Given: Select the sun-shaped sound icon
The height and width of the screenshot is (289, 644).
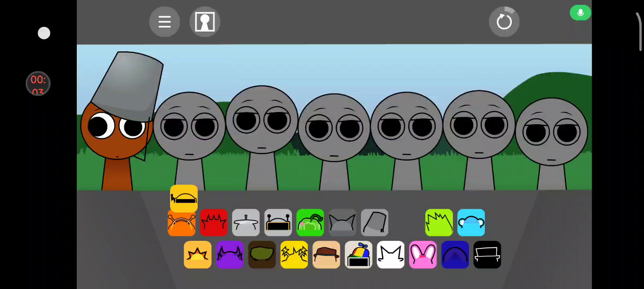Looking at the screenshot, I should (197, 254).
